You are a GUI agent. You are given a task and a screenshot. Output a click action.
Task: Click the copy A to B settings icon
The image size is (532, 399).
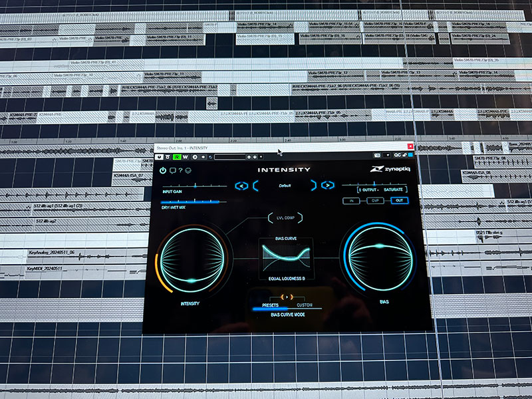tap(203, 157)
